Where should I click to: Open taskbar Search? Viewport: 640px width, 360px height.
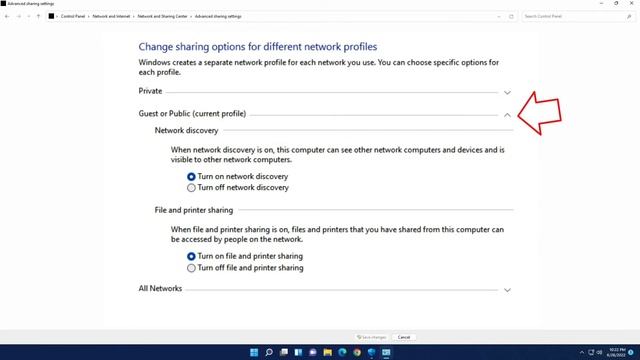point(269,352)
